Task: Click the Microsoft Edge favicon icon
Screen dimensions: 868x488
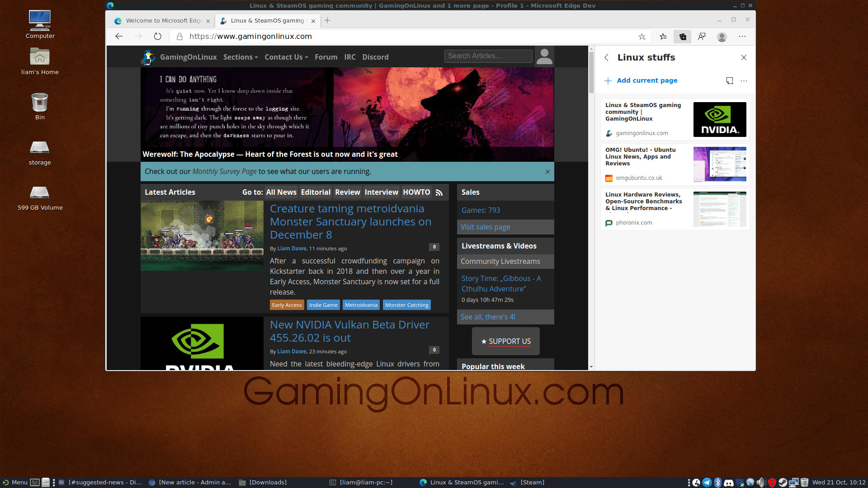Action: click(118, 21)
